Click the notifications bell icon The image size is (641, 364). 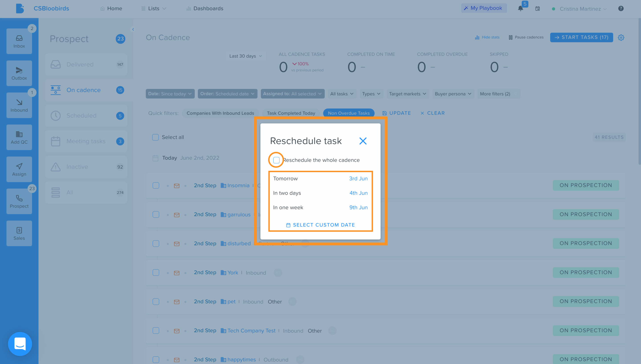(x=520, y=8)
